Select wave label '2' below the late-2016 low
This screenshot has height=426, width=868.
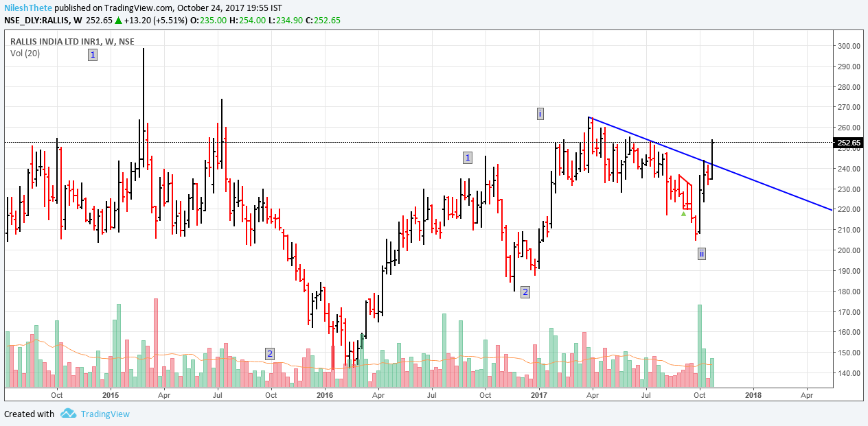pyautogui.click(x=525, y=292)
